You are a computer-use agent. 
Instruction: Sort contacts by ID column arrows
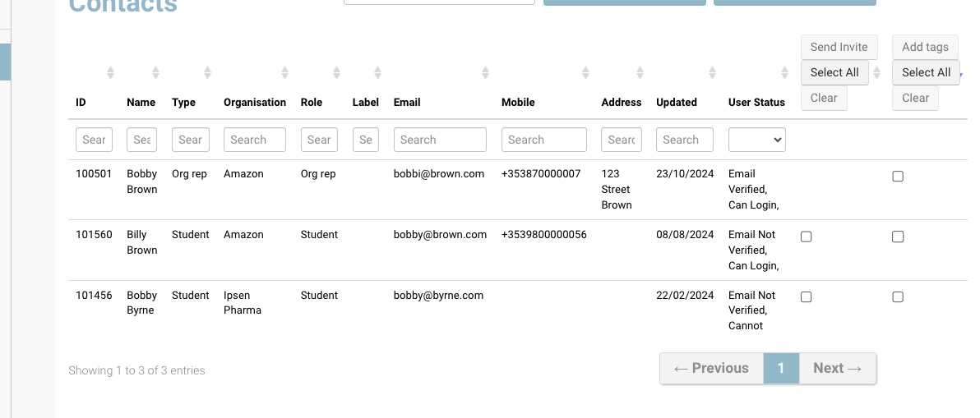click(x=110, y=73)
